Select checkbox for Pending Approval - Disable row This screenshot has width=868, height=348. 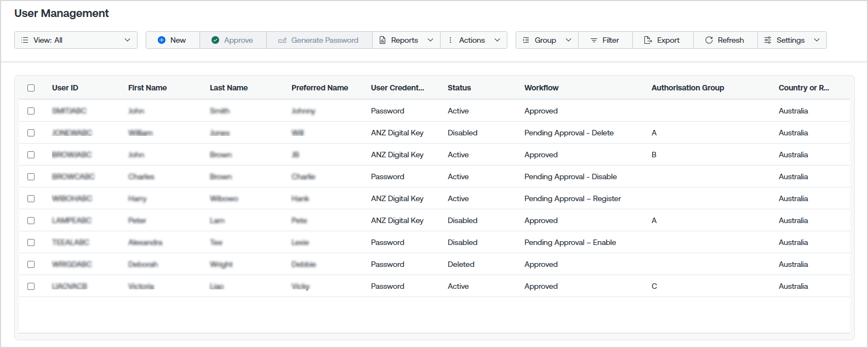point(31,176)
